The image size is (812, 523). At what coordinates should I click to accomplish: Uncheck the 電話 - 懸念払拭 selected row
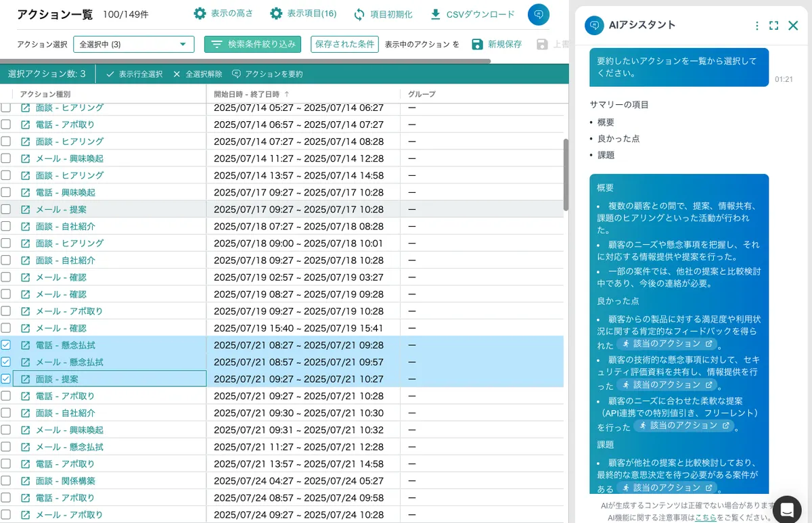6,345
